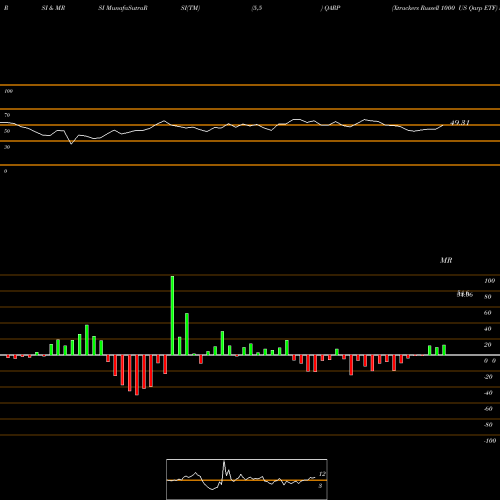Click the 'SI MunafaSutraR' header text
The width and height of the screenshot is (500, 500).
(123, 8)
